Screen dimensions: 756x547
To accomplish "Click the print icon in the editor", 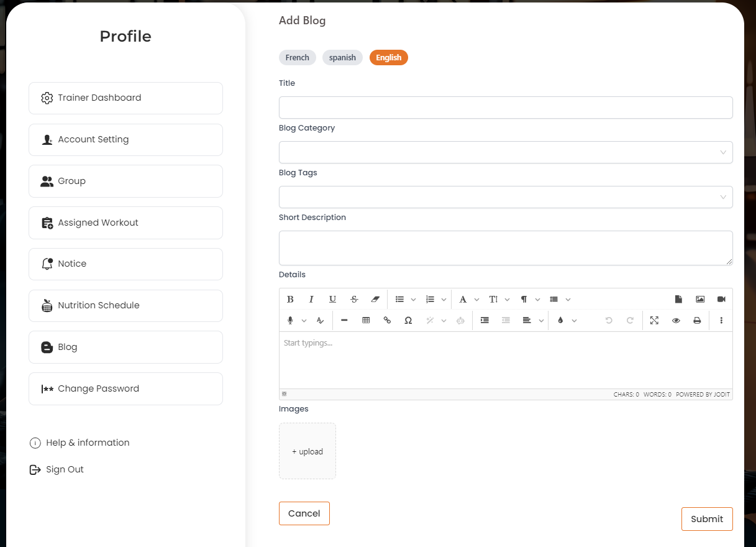I will point(697,320).
